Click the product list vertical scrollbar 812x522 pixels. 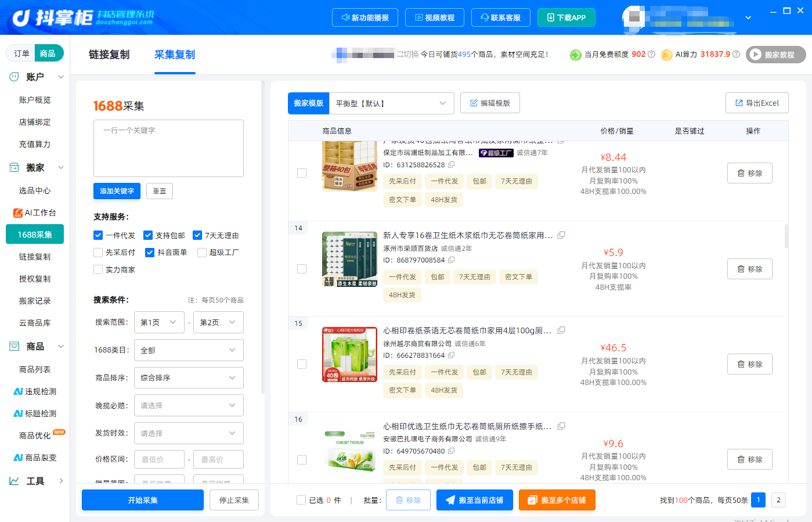tap(786, 236)
